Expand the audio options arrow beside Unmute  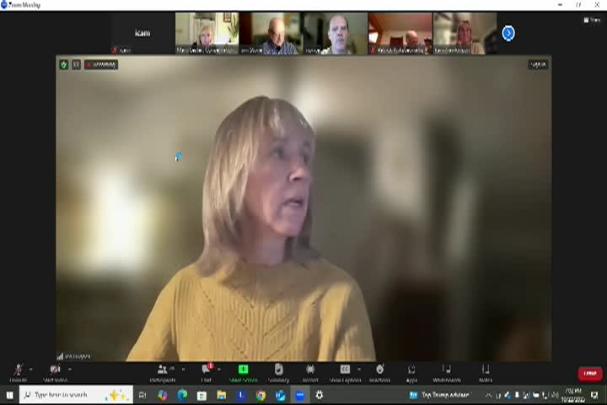tap(31, 369)
